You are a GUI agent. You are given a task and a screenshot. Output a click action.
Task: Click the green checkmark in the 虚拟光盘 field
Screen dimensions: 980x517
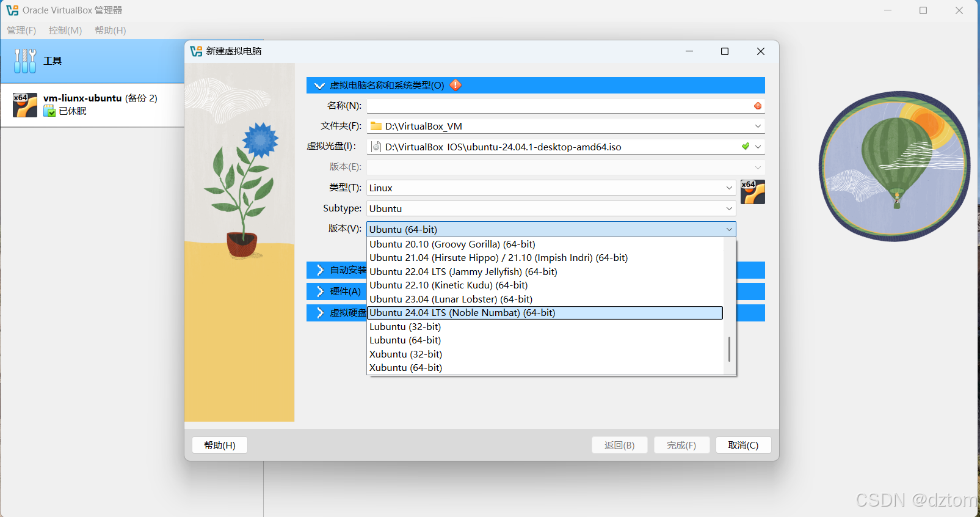(746, 146)
